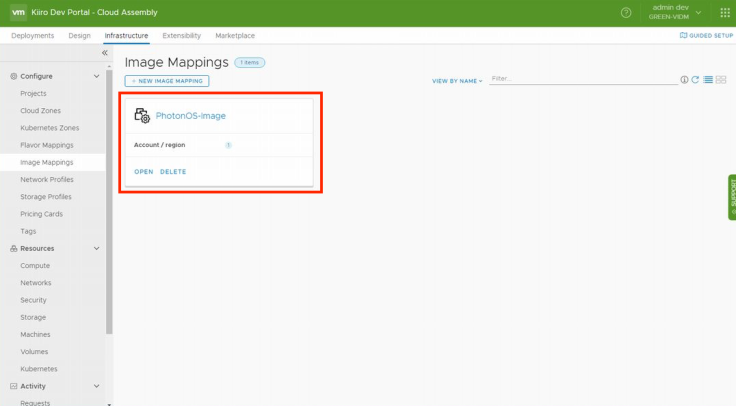Select the Infrastructure tab
The height and width of the screenshot is (406, 736).
[126, 36]
